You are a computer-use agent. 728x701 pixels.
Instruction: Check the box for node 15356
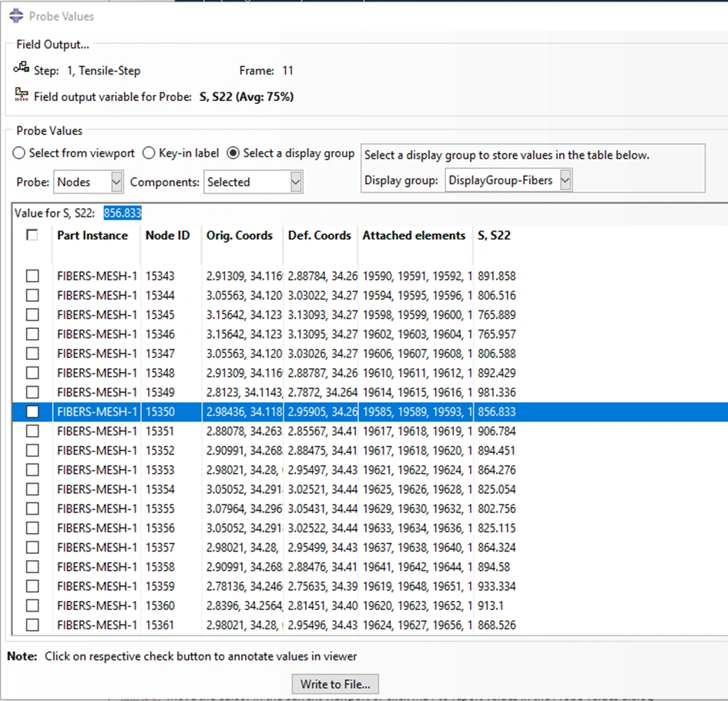[32, 528]
